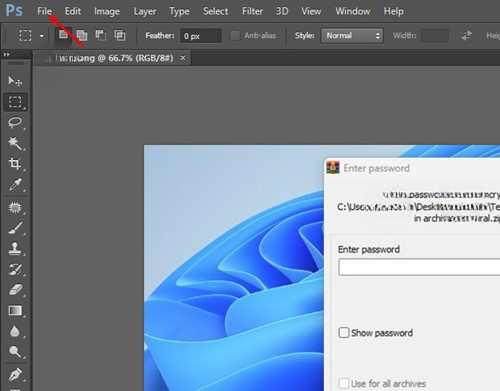
Task: Click the "Feather:" label in options bar
Action: 160,35
